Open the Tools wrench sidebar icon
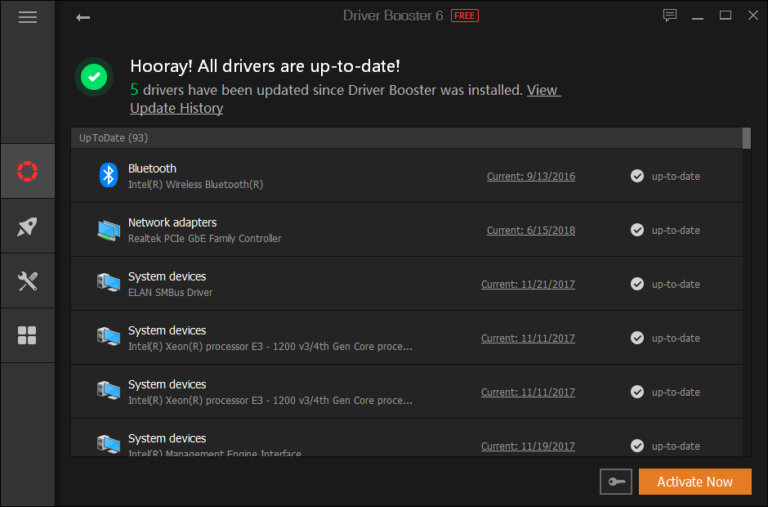This screenshot has height=507, width=768. pos(27,281)
